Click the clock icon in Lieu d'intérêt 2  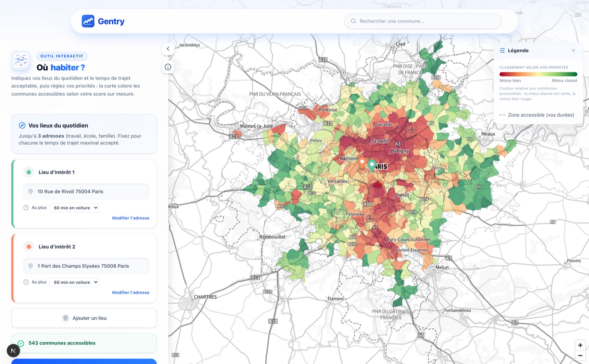[x=26, y=282]
